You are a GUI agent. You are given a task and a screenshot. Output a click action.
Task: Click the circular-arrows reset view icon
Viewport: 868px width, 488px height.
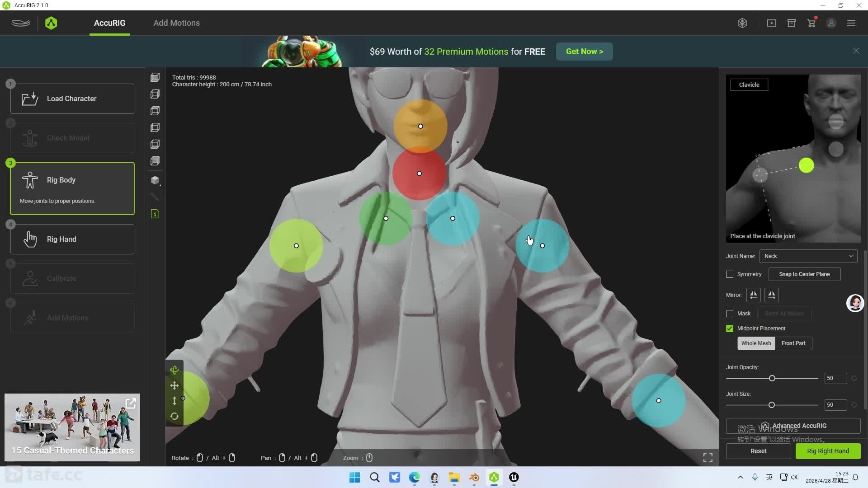[175, 416]
